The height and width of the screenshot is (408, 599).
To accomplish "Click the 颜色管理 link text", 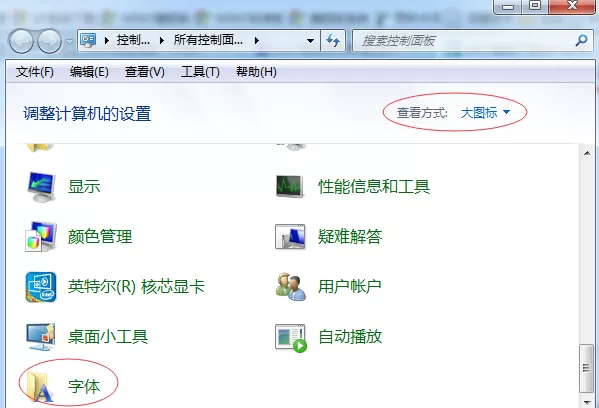I will click(x=100, y=236).
